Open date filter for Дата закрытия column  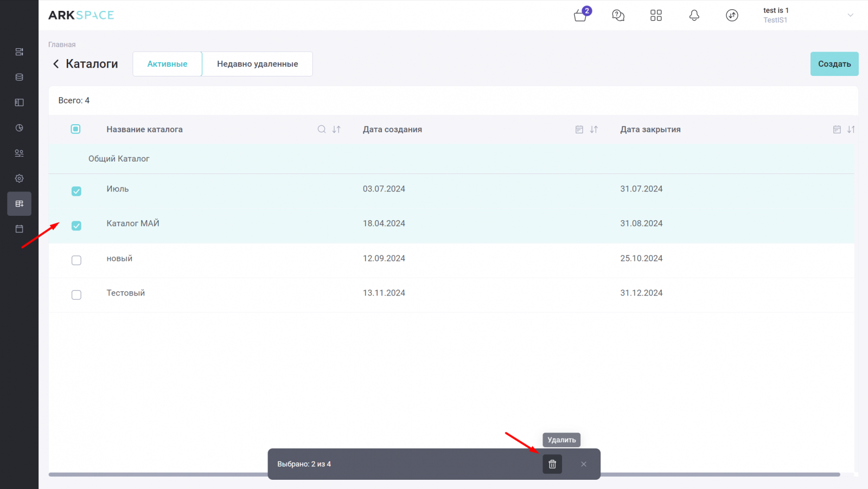coord(837,130)
